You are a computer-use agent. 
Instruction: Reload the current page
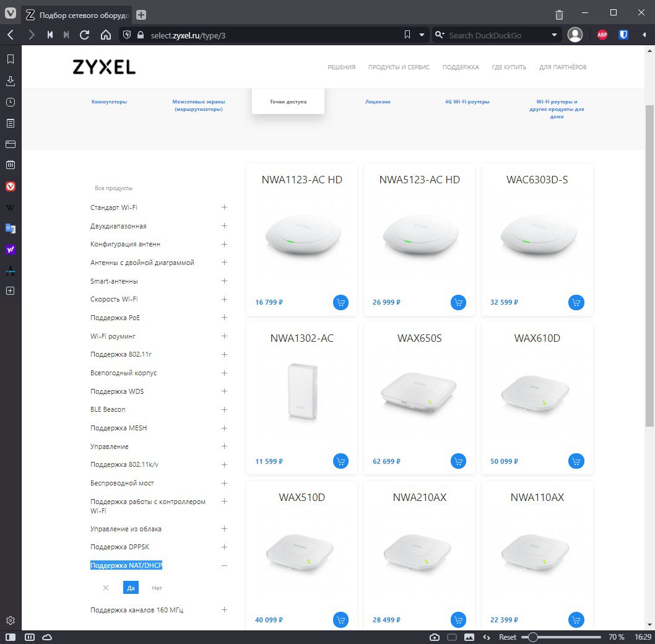(84, 35)
